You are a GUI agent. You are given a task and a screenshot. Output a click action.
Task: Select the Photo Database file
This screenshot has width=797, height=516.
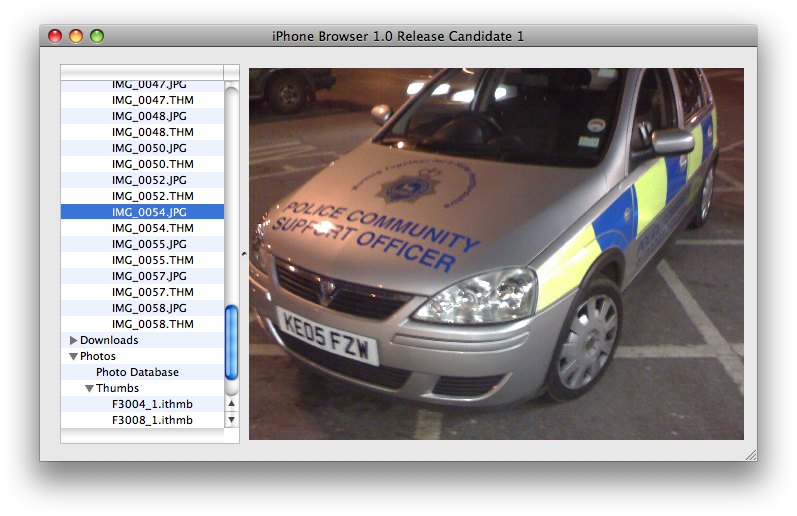coord(137,372)
